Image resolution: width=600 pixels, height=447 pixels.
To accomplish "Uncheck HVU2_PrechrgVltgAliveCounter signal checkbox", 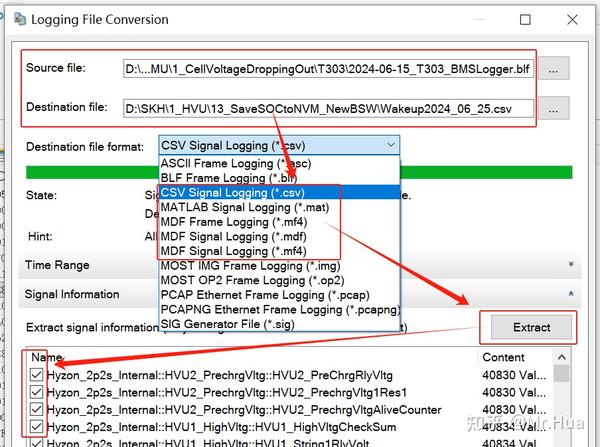I will point(36,409).
